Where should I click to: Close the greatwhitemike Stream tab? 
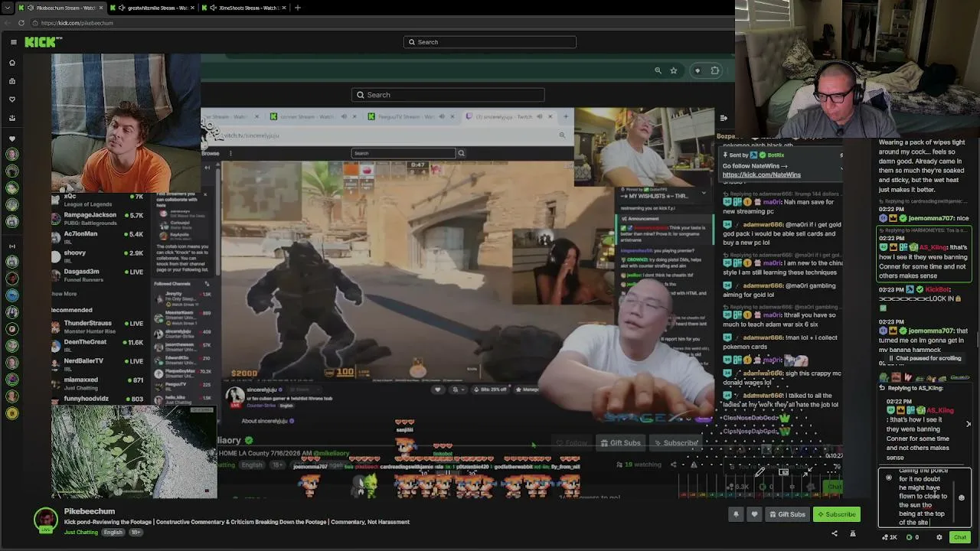(191, 8)
